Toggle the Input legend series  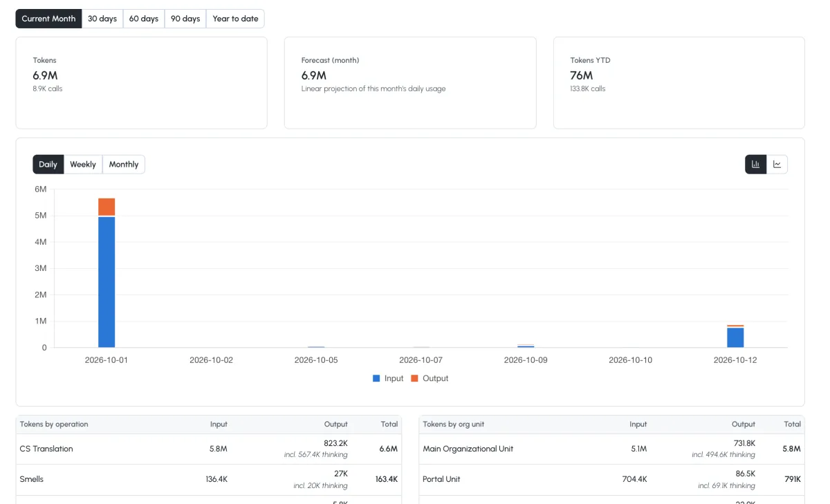coord(388,378)
